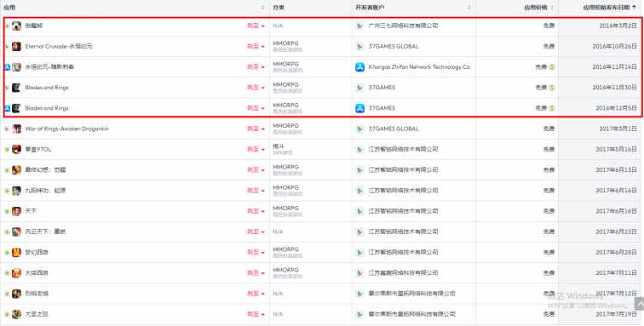Screen dimensions: 644x326
Task: Click the War of Rings-Awaken Dragonkin app icon
Action: tap(16, 129)
